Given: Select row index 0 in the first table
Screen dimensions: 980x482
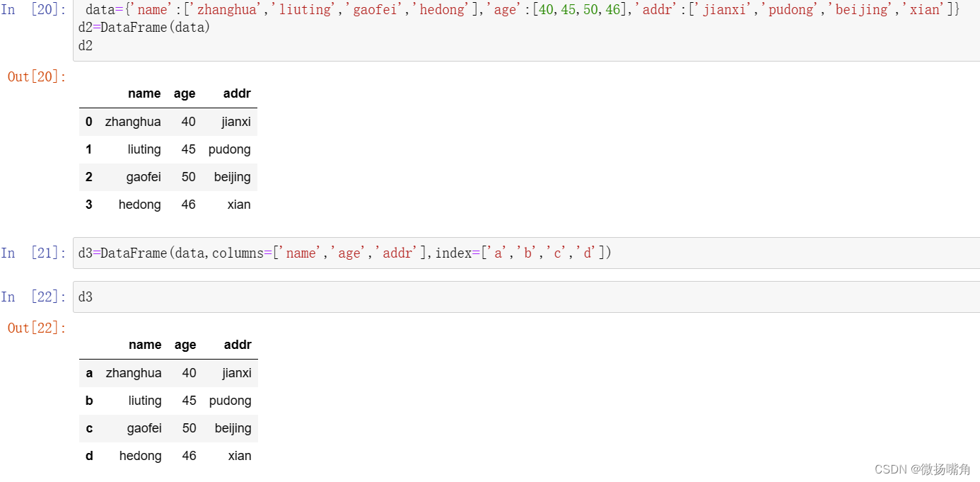Looking at the screenshot, I should tap(88, 122).
